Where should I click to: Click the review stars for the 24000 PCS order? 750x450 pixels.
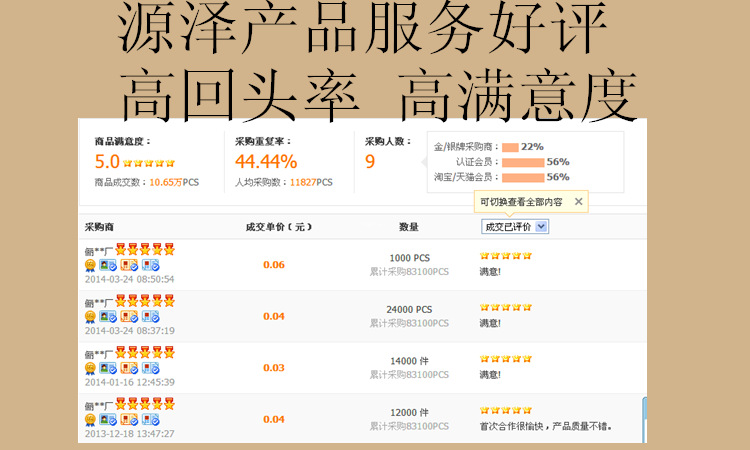click(x=506, y=307)
